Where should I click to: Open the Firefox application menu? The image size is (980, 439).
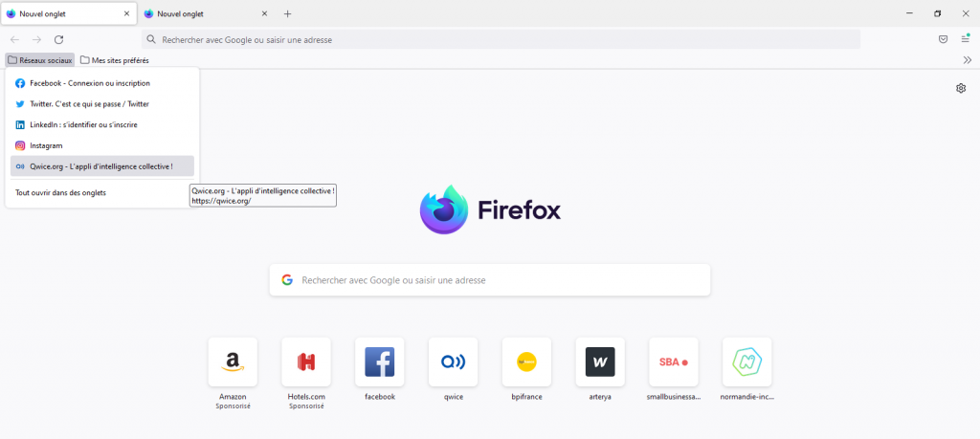pos(965,39)
